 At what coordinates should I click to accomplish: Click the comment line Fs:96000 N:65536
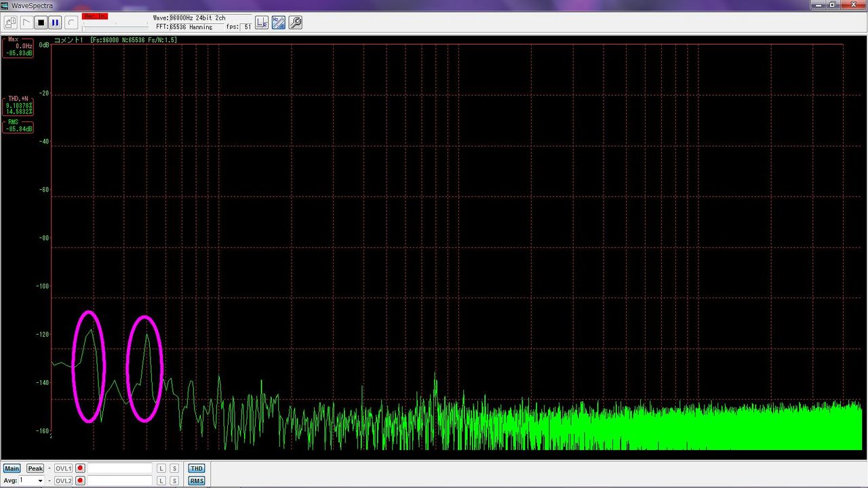[x=115, y=40]
